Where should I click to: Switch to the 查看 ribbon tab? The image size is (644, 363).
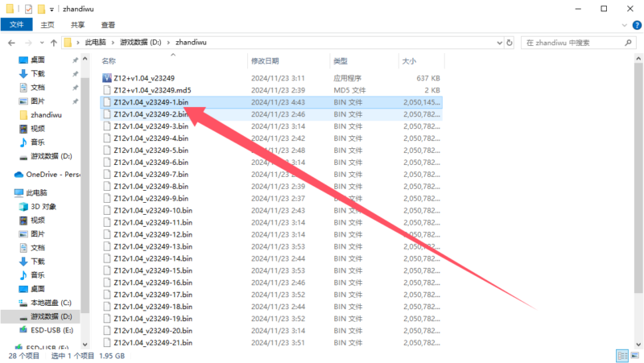click(108, 25)
